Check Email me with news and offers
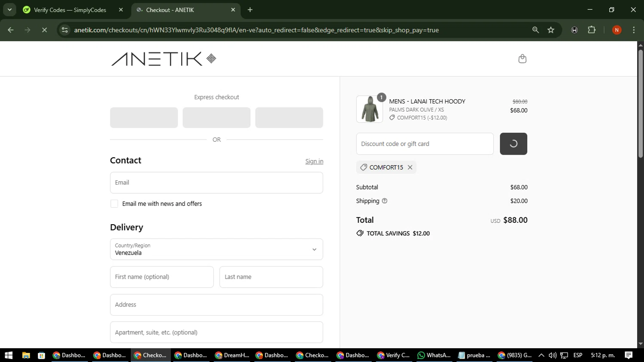 click(114, 204)
